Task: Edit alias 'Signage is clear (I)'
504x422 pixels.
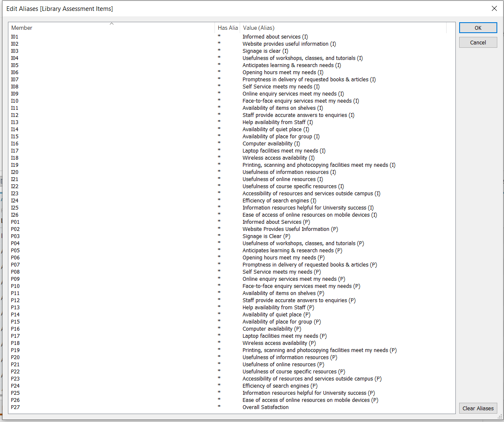Action: [265, 51]
